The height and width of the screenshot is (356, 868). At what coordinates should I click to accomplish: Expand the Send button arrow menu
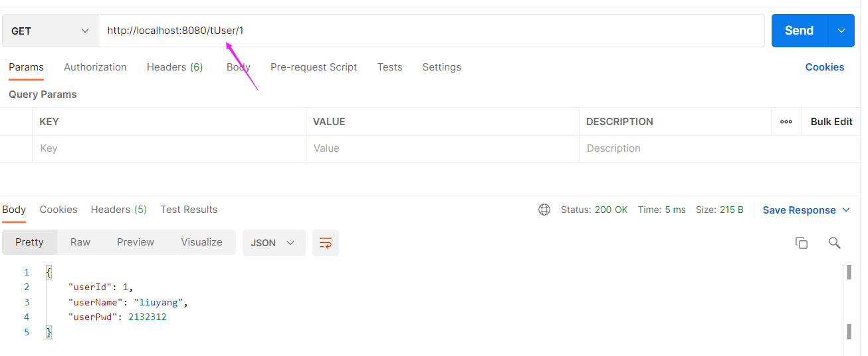[841, 31]
